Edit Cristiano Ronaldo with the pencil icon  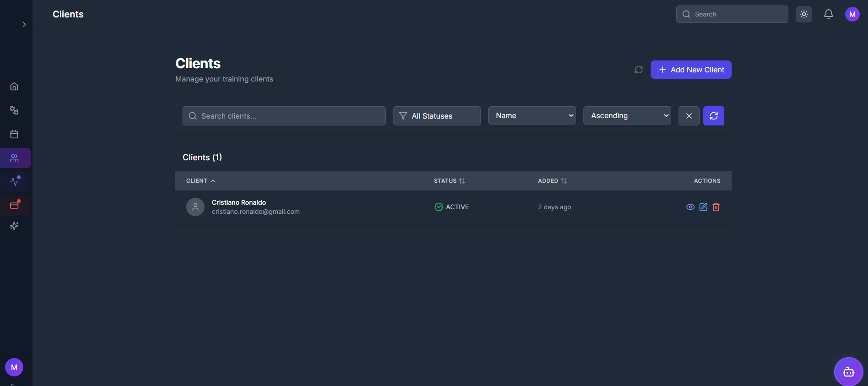pos(703,207)
